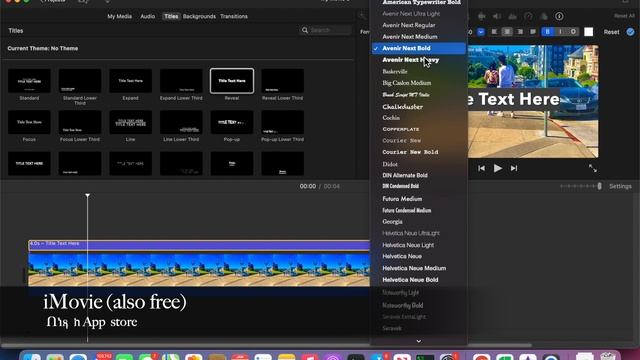Select the Pop-up title thumbnail
The width and height of the screenshot is (640, 360).
click(x=232, y=122)
